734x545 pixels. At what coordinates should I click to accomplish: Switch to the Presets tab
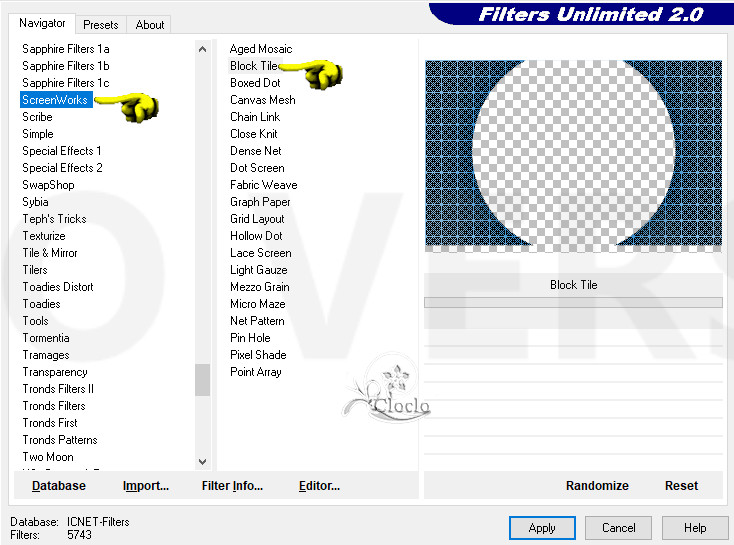tap(101, 25)
